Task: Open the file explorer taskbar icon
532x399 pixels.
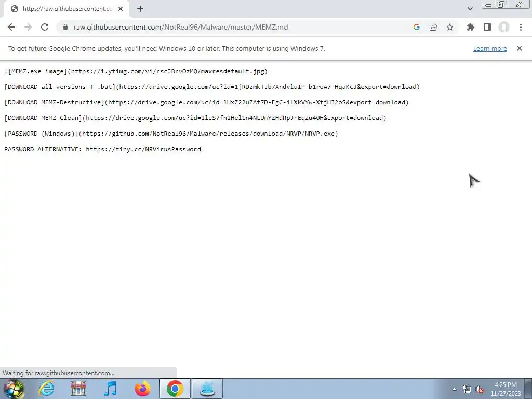Action: 78,389
